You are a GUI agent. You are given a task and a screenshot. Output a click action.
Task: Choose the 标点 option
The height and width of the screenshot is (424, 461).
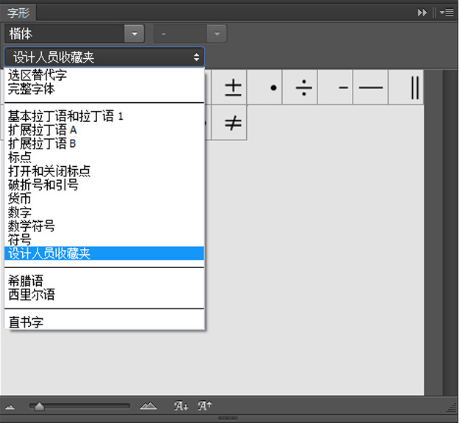pyautogui.click(x=104, y=157)
